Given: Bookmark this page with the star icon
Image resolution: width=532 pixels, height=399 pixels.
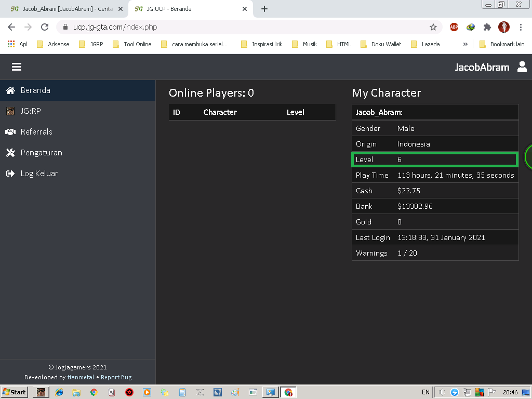Looking at the screenshot, I should point(433,27).
